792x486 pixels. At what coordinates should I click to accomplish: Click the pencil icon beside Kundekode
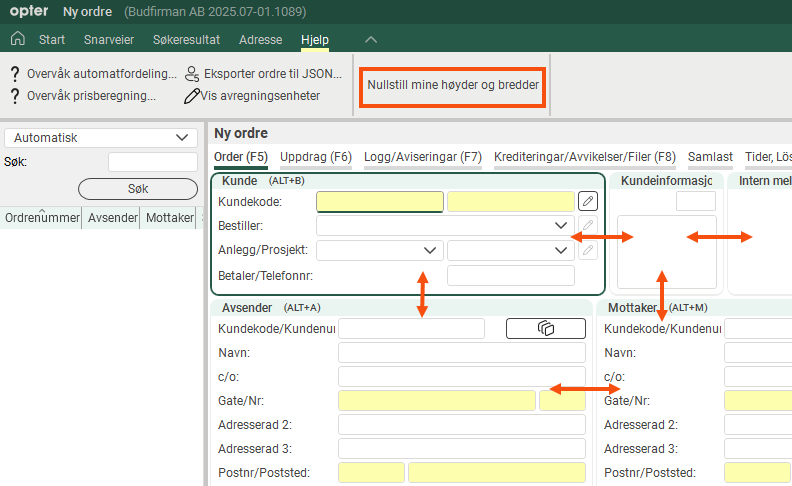588,201
